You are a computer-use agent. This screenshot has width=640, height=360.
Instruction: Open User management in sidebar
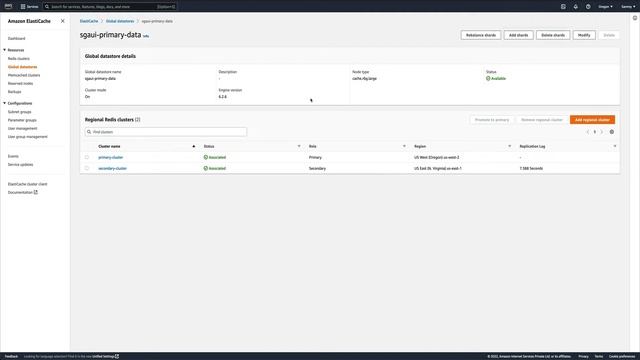click(22, 128)
